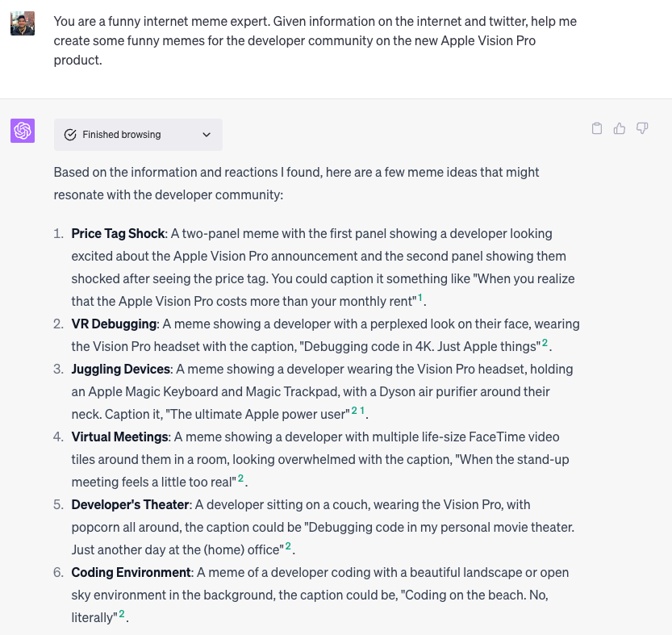Click 'Based on the information and reactions' intro
The image size is (672, 635).
click(296, 183)
